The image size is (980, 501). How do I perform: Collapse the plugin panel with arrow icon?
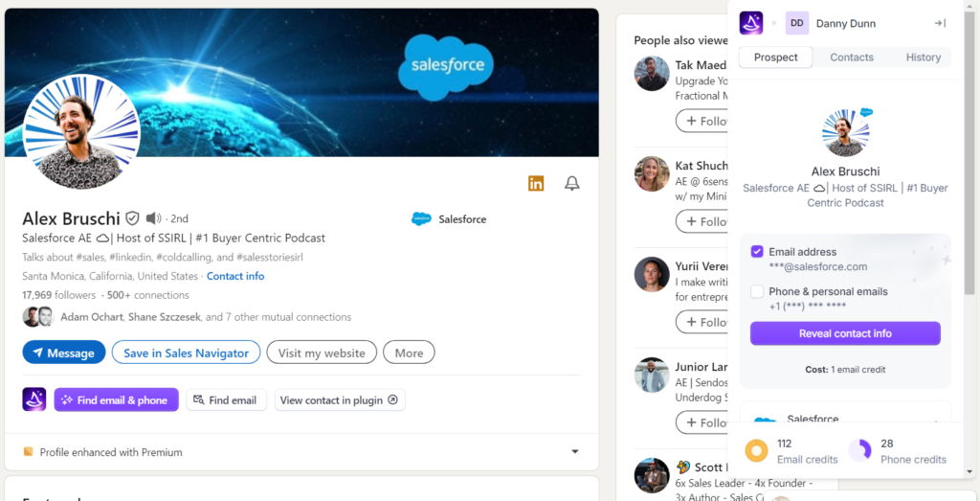[x=940, y=23]
